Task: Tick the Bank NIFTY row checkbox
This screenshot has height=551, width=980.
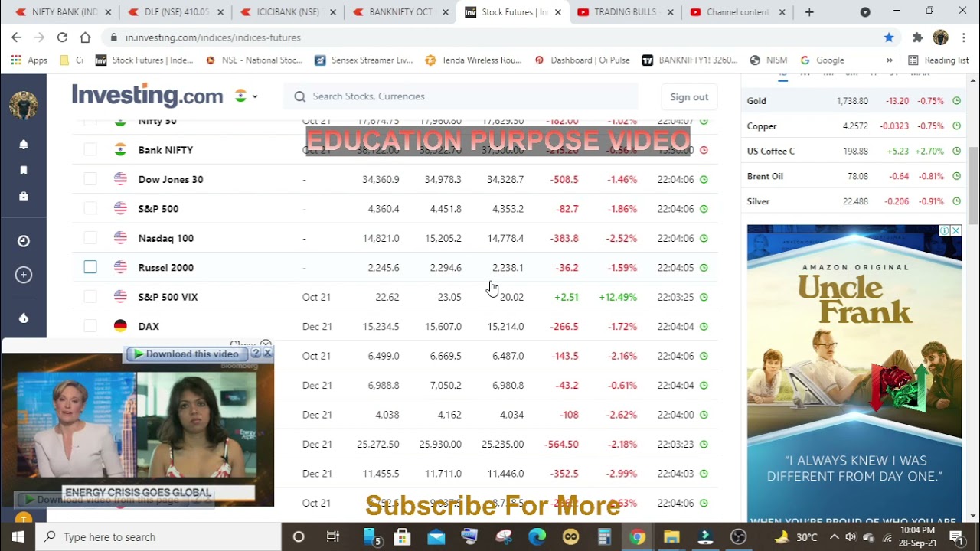Action: [90, 150]
